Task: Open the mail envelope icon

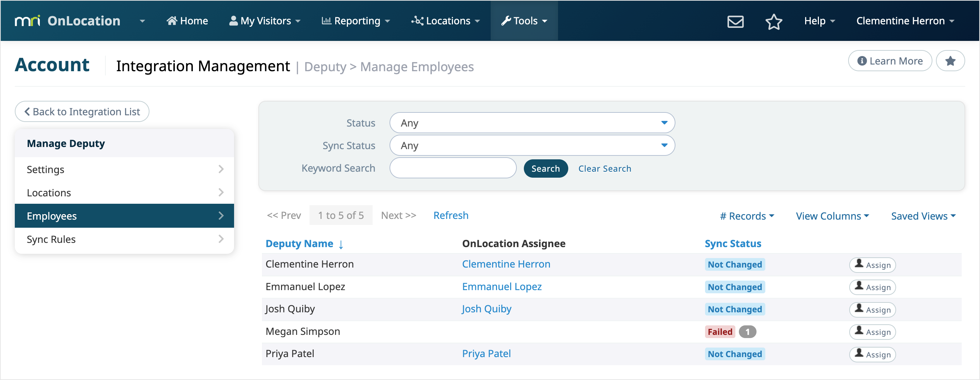Action: click(x=735, y=21)
